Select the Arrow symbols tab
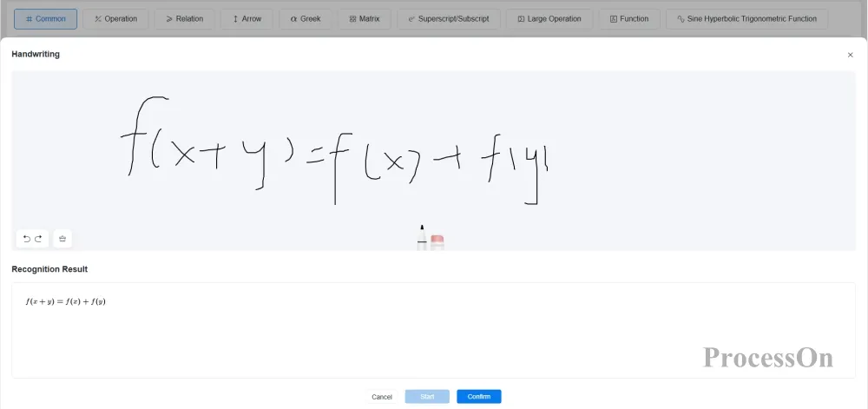Image resolution: width=868 pixels, height=409 pixels. 247,19
